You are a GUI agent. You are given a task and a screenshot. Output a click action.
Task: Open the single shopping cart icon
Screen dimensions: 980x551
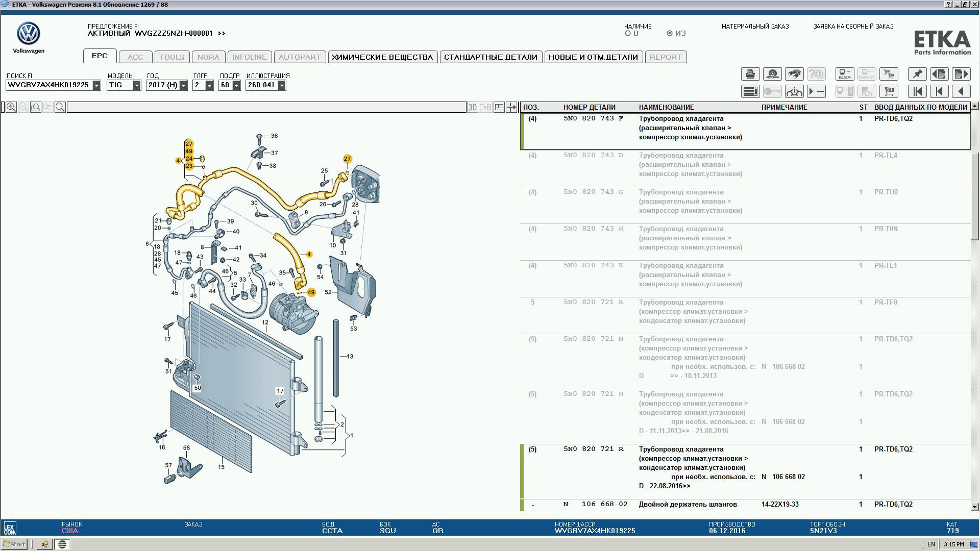pyautogui.click(x=889, y=91)
